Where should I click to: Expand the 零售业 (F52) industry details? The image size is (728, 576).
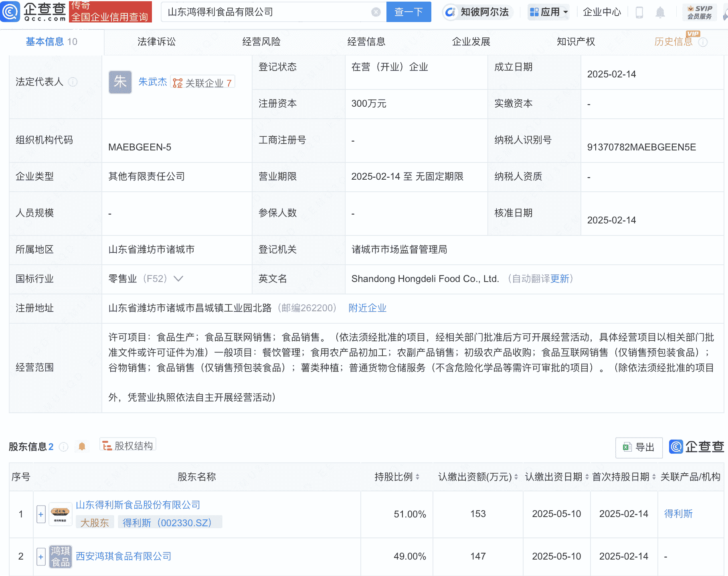(x=178, y=279)
